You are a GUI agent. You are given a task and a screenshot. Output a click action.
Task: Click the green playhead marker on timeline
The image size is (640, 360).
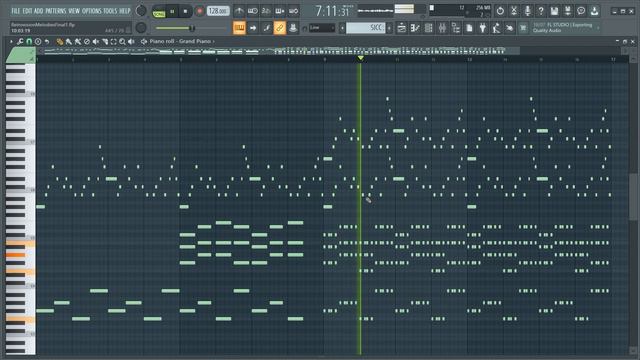[360, 59]
